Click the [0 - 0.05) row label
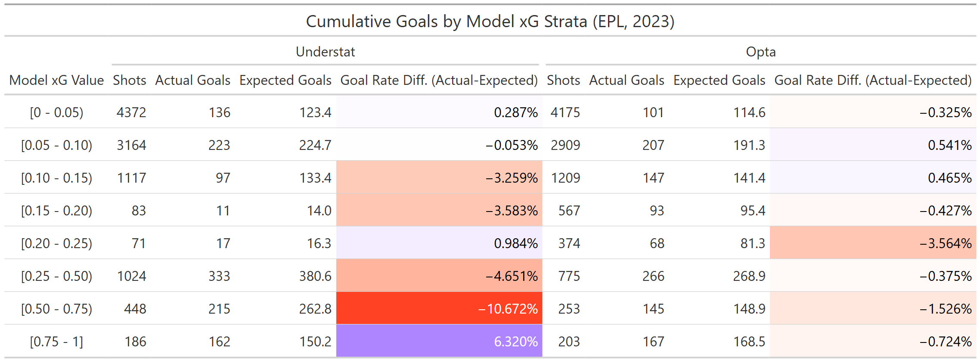 coord(56,112)
